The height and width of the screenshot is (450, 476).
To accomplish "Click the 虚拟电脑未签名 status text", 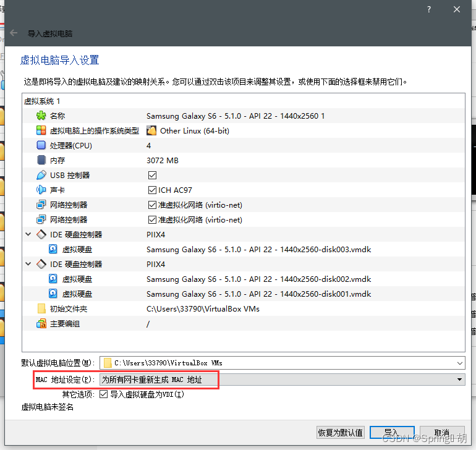I will click(x=48, y=407).
